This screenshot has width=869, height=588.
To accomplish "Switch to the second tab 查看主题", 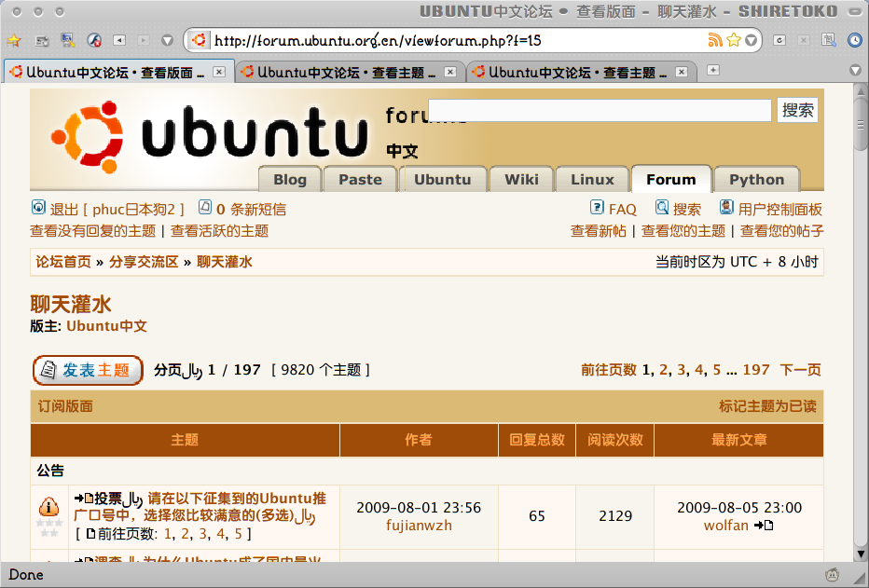I will pos(349,72).
